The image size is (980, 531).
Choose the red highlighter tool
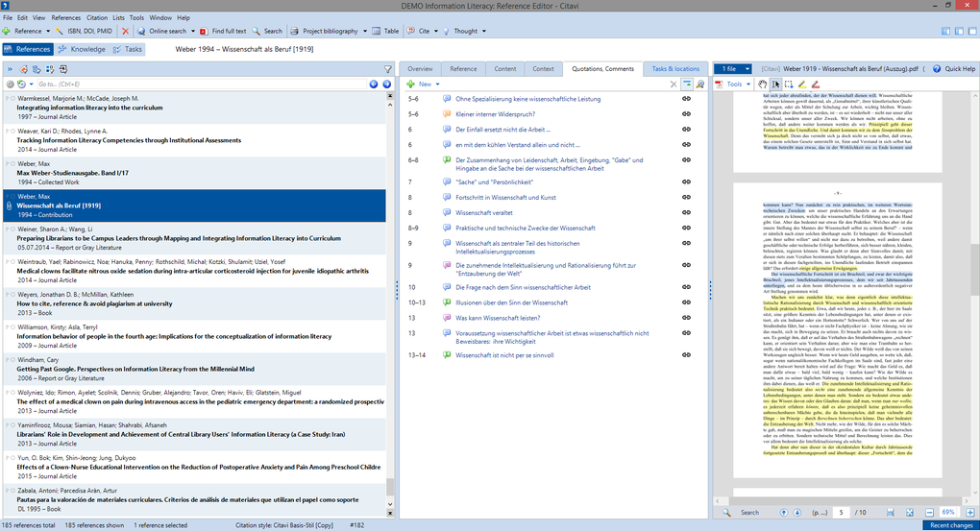pos(815,84)
